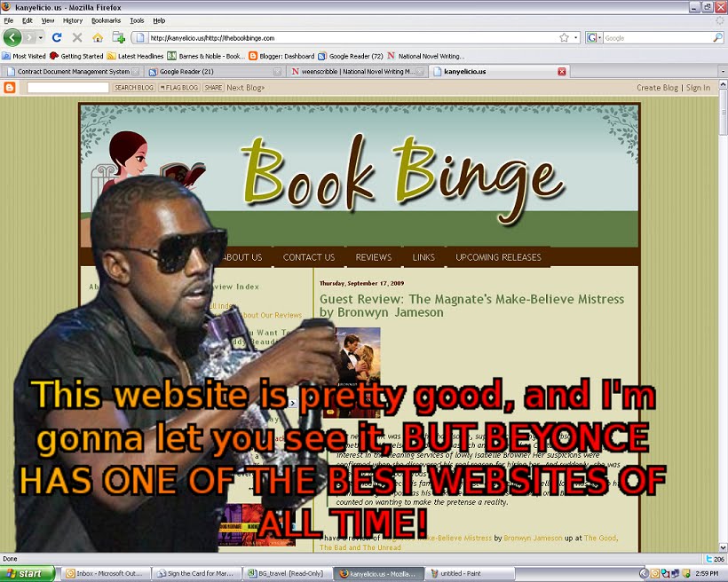
Task: Follow the Next Blog link
Action: 245,87
